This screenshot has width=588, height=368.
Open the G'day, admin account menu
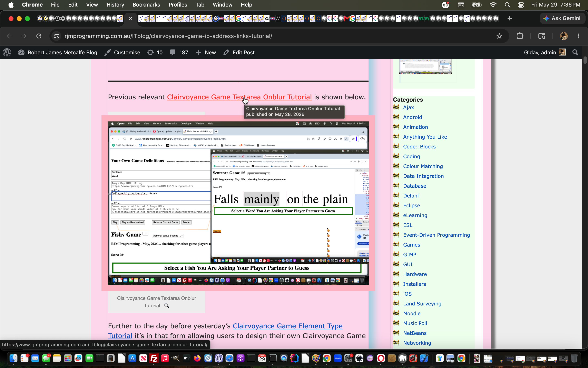[x=545, y=53]
